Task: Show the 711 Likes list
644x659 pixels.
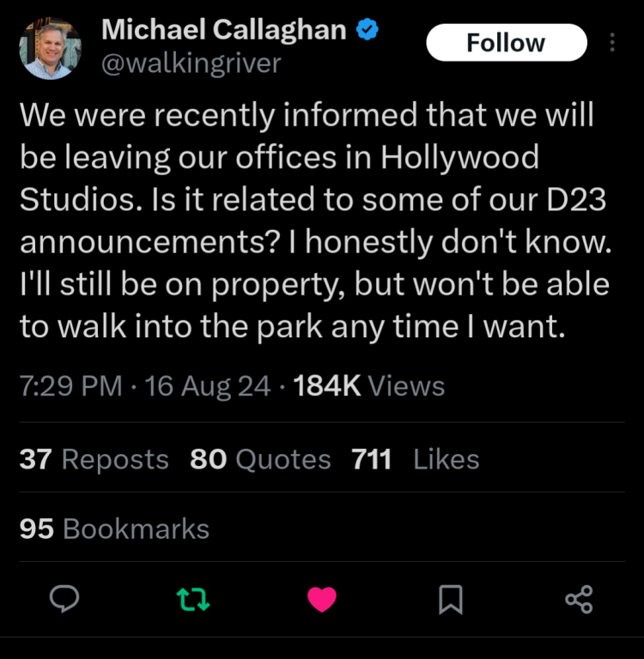Action: pos(415,459)
